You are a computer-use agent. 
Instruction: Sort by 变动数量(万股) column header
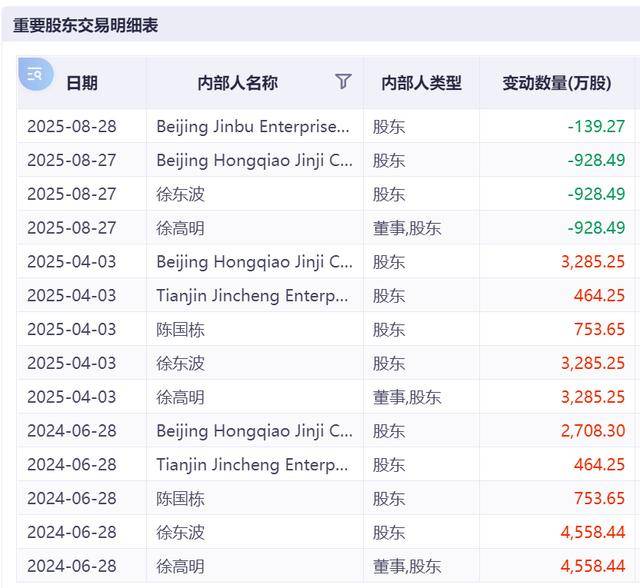557,83
